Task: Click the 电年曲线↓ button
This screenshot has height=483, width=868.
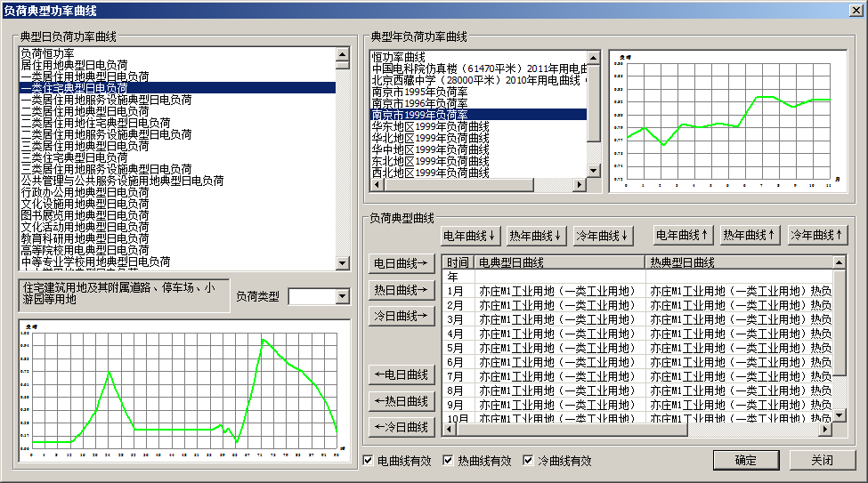Action: pos(471,236)
